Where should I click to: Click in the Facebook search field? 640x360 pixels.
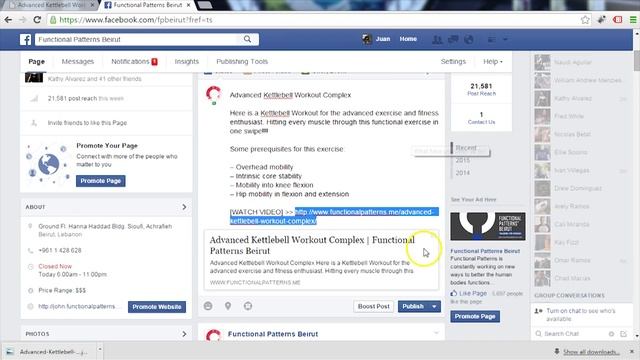(137, 39)
